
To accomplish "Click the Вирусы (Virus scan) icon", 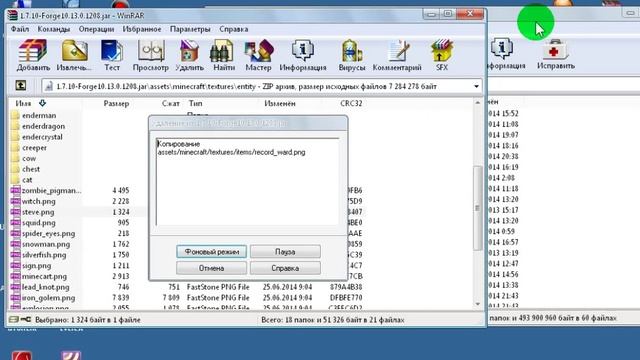I will (x=351, y=55).
